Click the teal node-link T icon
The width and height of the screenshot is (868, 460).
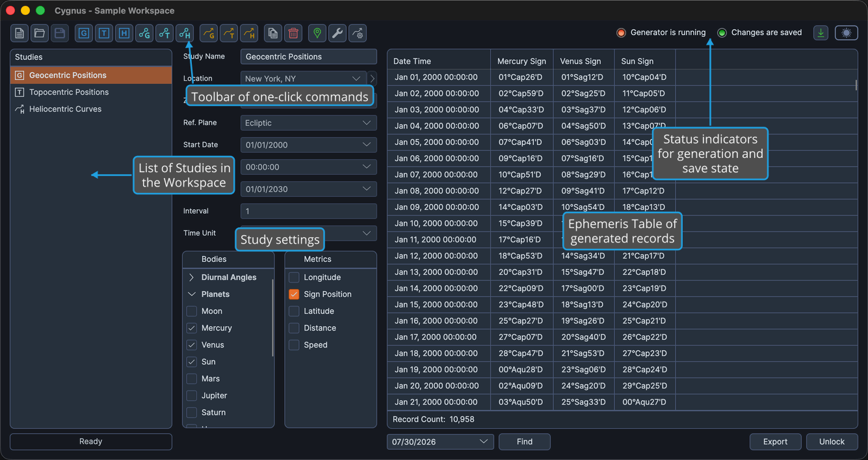(165, 33)
